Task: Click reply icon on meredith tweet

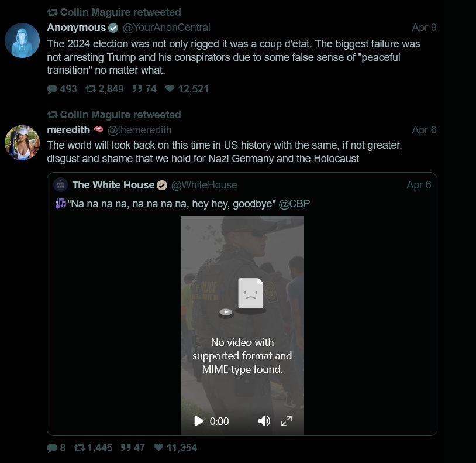Action: pos(53,448)
